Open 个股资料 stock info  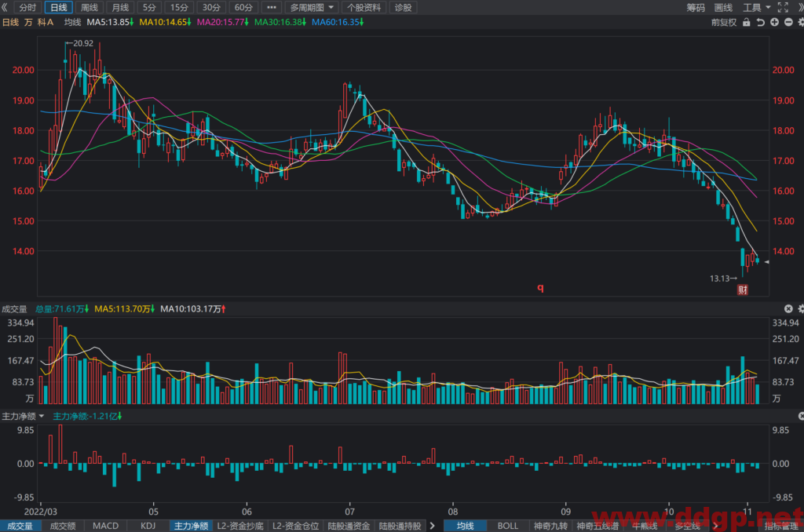click(x=364, y=8)
